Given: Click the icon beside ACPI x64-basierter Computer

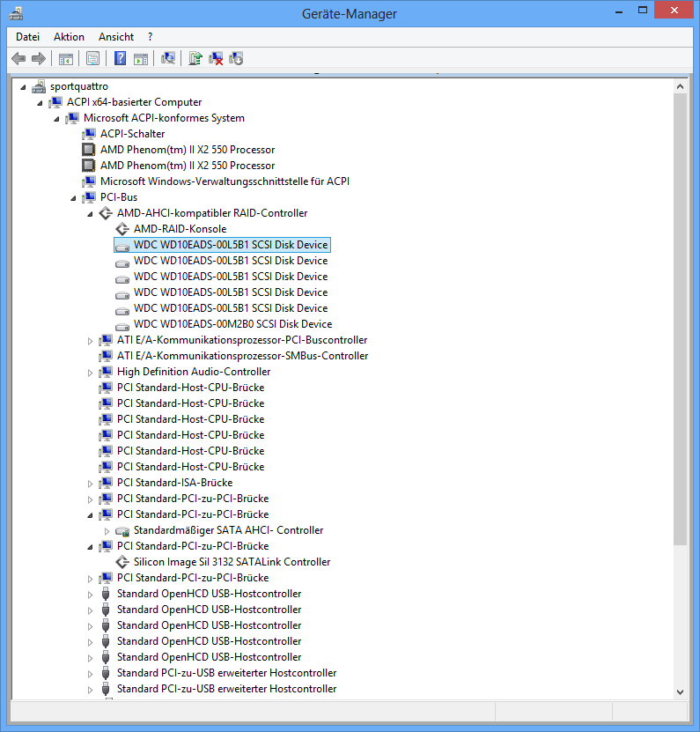Looking at the screenshot, I should (55, 102).
